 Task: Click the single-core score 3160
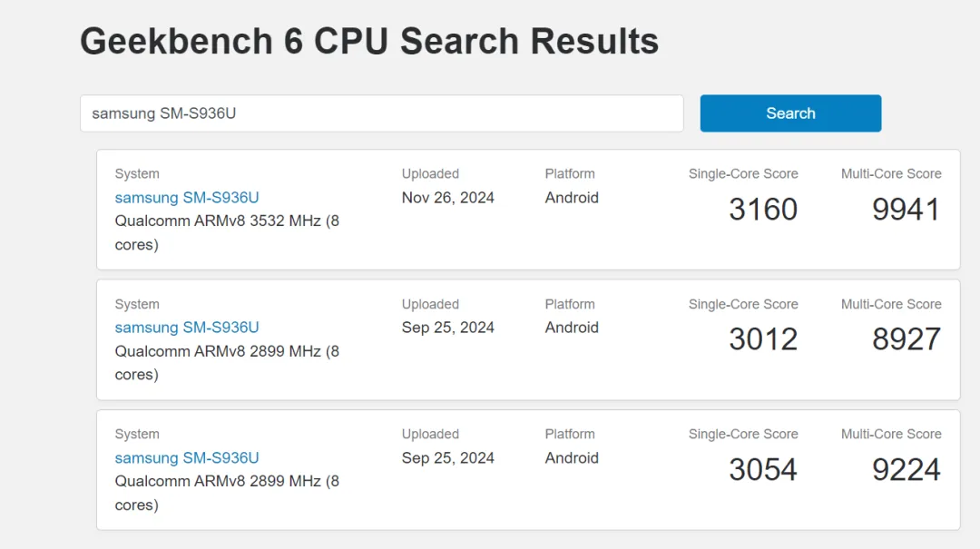click(763, 209)
